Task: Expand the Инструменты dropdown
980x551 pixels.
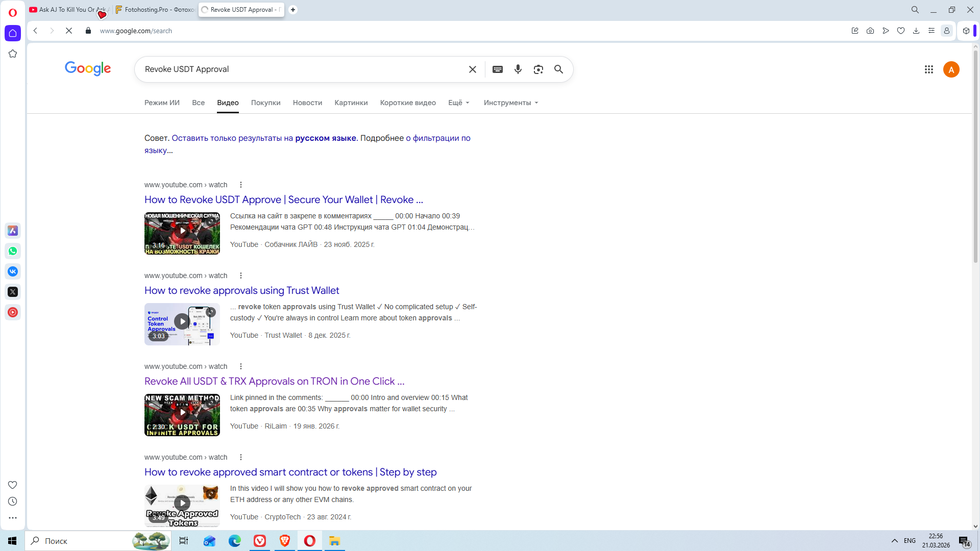Action: pyautogui.click(x=510, y=103)
